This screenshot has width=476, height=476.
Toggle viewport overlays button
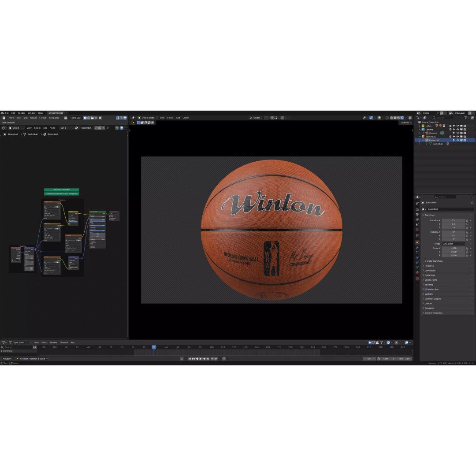379,118
